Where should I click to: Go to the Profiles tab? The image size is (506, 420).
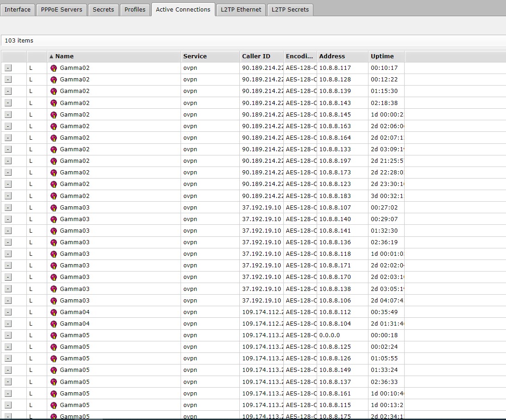click(x=135, y=10)
